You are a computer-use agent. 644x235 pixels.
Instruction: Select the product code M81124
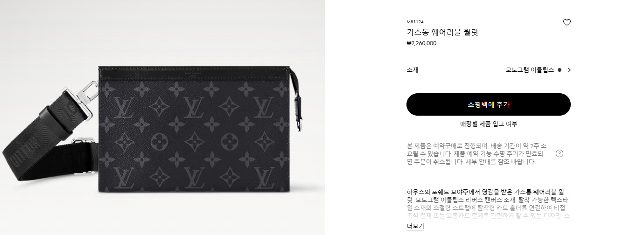coord(415,21)
